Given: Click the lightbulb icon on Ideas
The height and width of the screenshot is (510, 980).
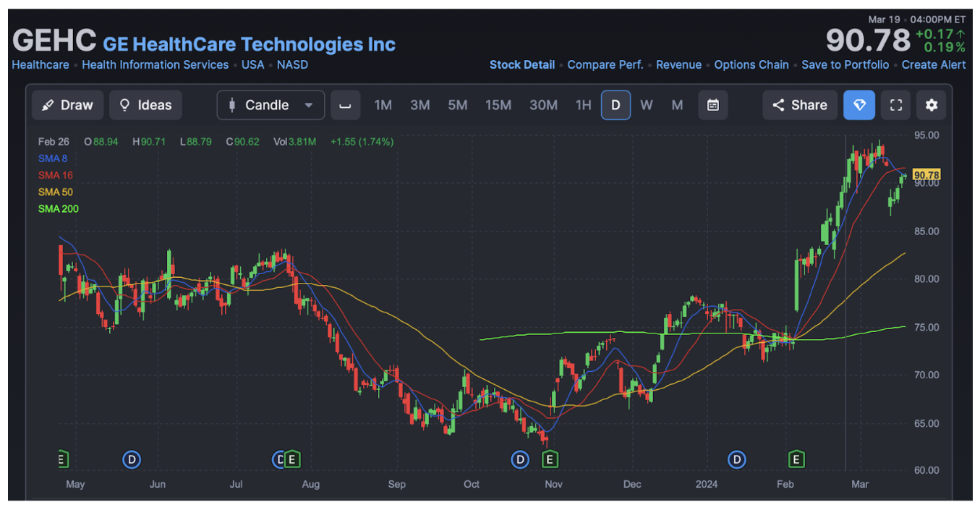Looking at the screenshot, I should (124, 106).
